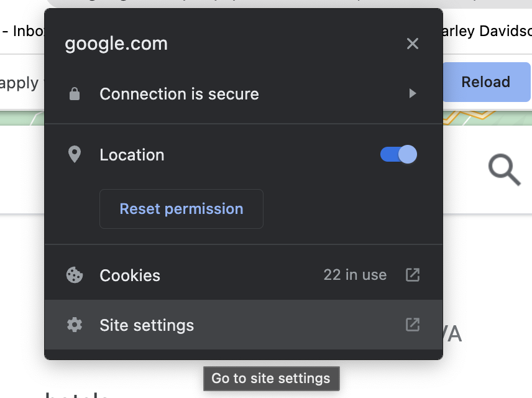
Task: Click the magnifying glass search icon
Action: [x=504, y=169]
